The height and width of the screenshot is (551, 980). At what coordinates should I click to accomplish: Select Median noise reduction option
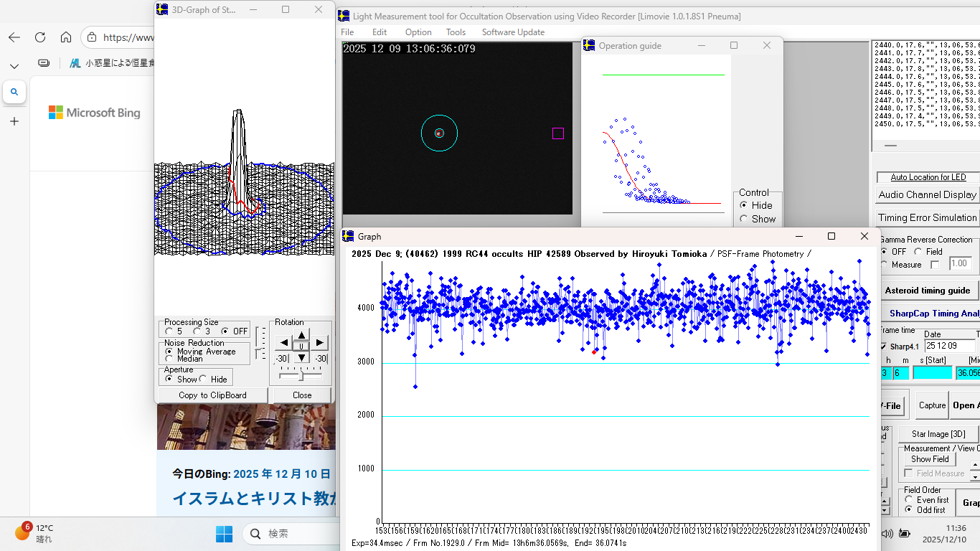coord(169,359)
